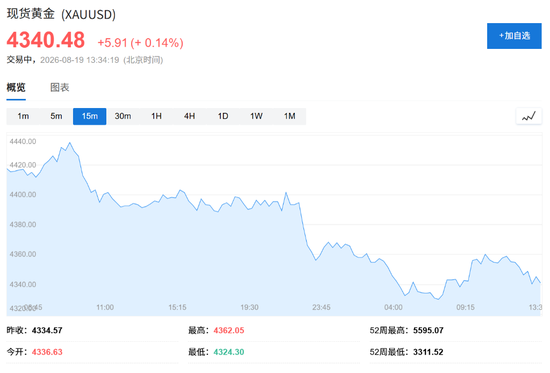Click the 今开 value 4336.63
The height and width of the screenshot is (373, 550).
pyautogui.click(x=47, y=352)
